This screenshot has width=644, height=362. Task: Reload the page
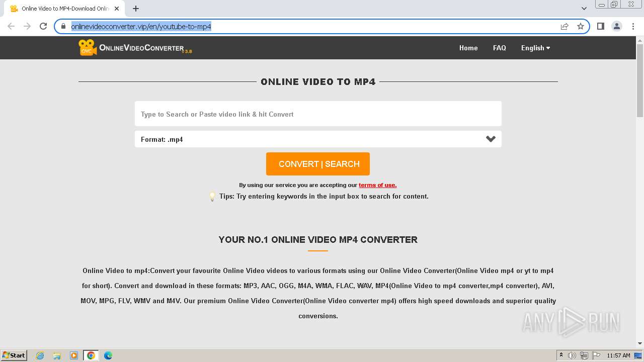(43, 26)
